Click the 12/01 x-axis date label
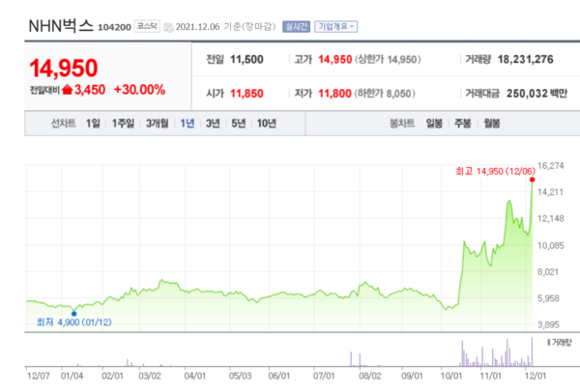This screenshot has width=580, height=392. (x=536, y=377)
